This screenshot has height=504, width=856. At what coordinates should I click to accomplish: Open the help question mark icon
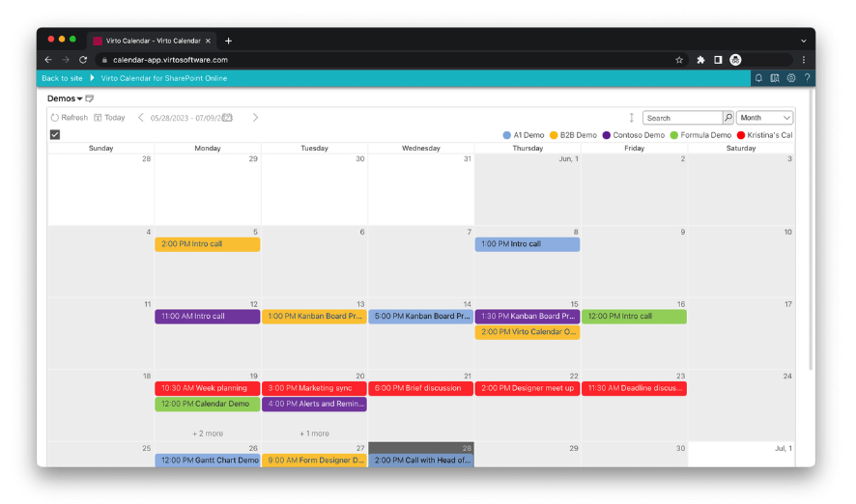(807, 78)
